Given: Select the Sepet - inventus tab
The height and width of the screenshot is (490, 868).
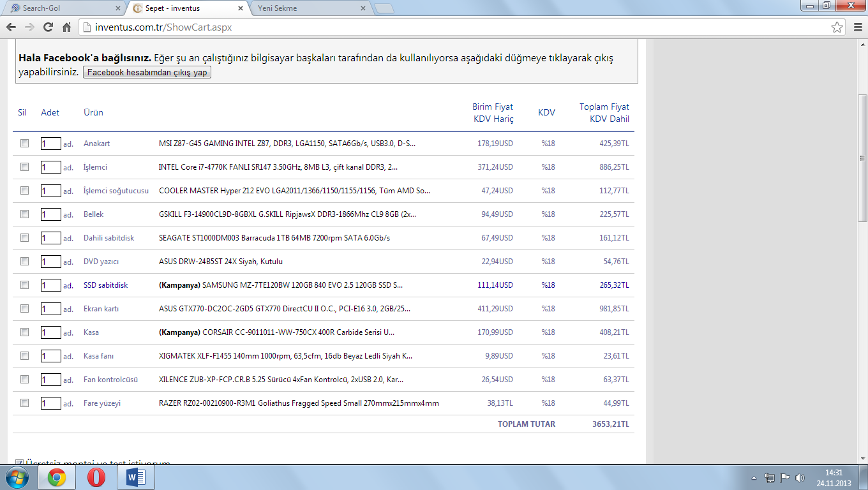Looking at the screenshot, I should (185, 9).
